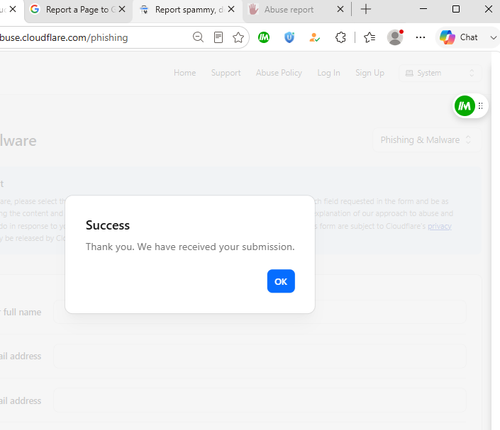Click the Sign Up link
Screen dimensions: 500x430
[370, 73]
